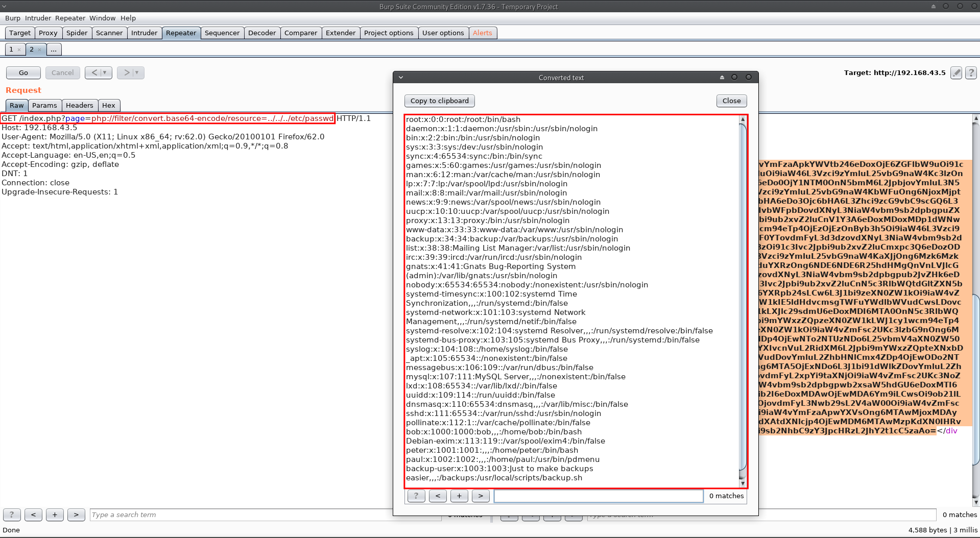980x538 pixels.
Task: Open request search options plus button
Action: (55, 515)
